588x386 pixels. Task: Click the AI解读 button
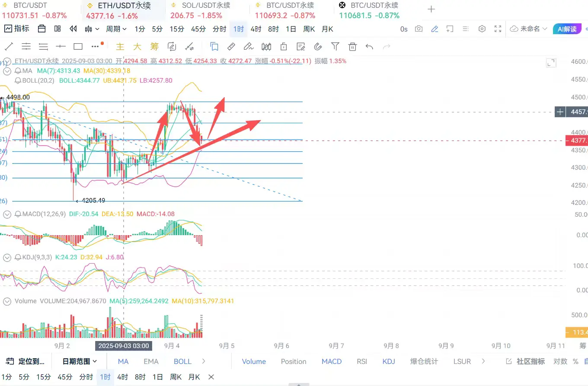pos(567,29)
